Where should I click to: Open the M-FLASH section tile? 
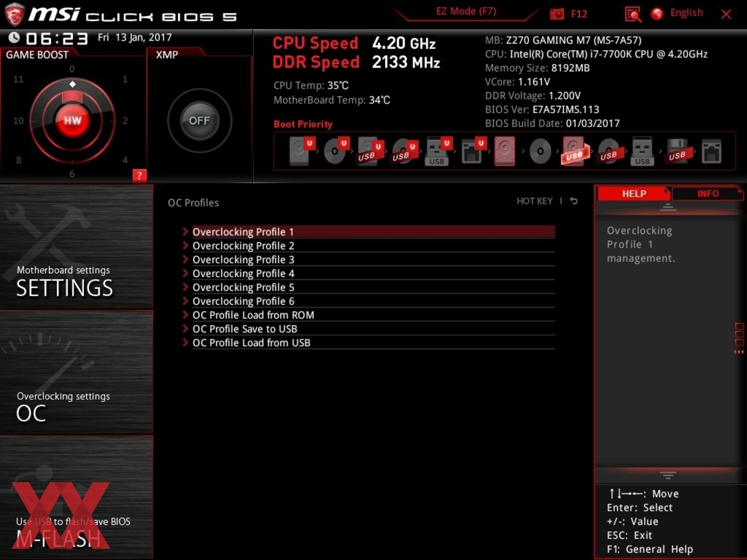(x=76, y=498)
